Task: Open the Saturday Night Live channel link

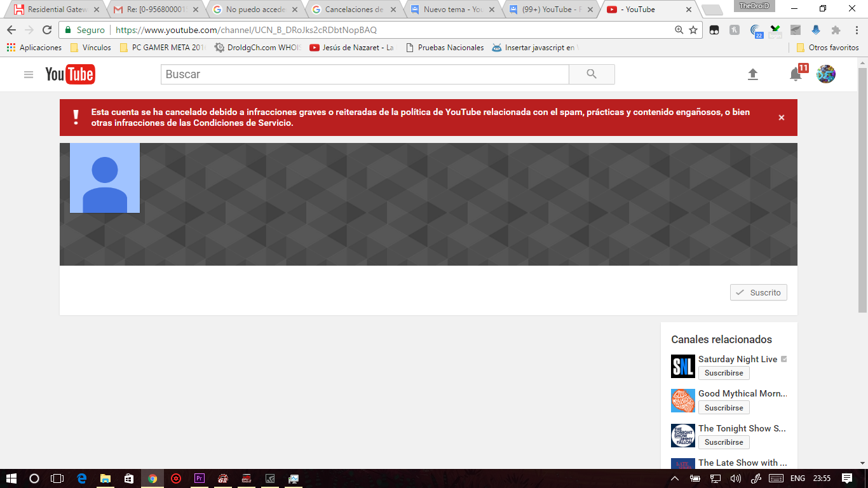Action: pos(738,359)
